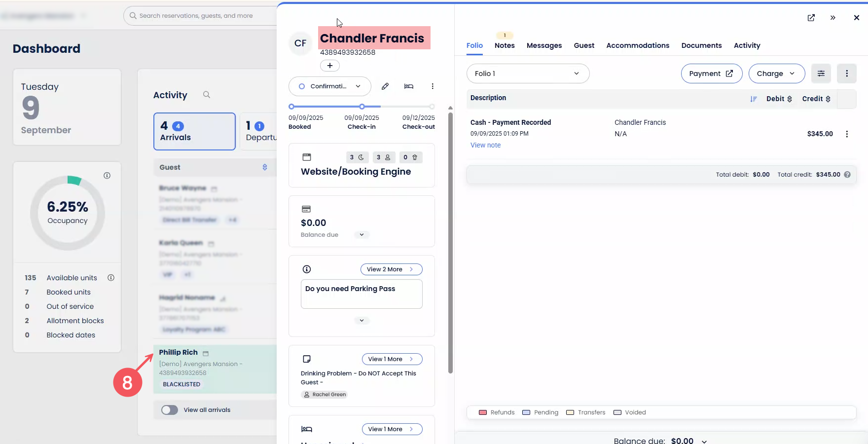Click the folio filter settings icon
868x444 pixels.
click(821, 74)
